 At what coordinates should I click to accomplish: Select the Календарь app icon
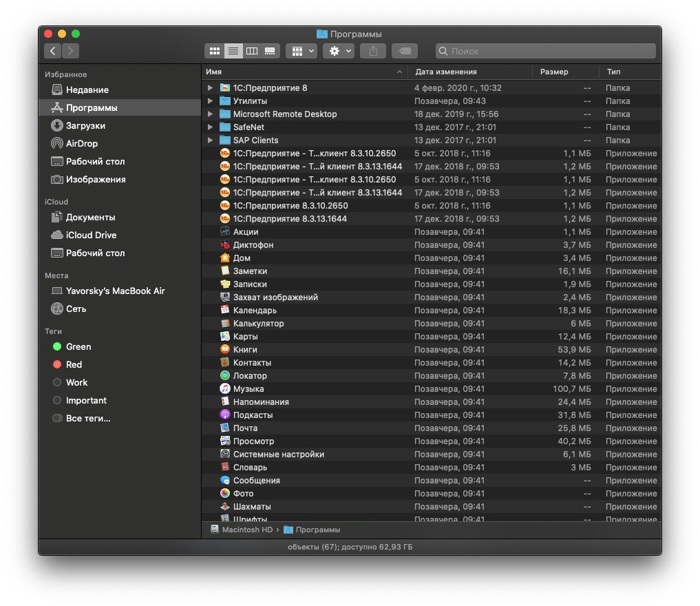[225, 311]
